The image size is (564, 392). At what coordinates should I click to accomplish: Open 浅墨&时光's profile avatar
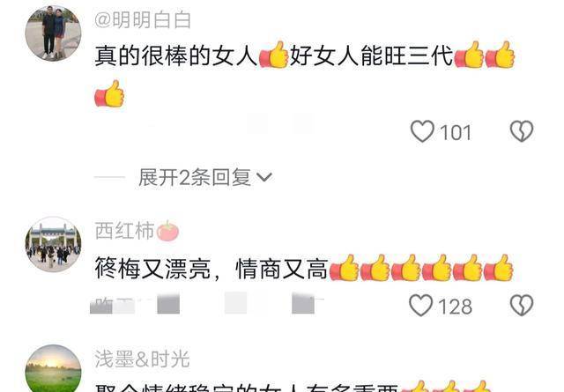pyautogui.click(x=53, y=368)
